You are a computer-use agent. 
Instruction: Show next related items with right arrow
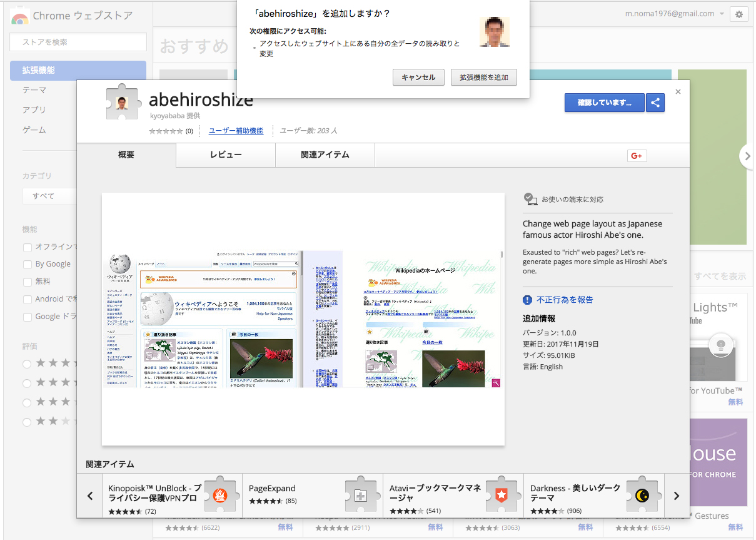(676, 496)
